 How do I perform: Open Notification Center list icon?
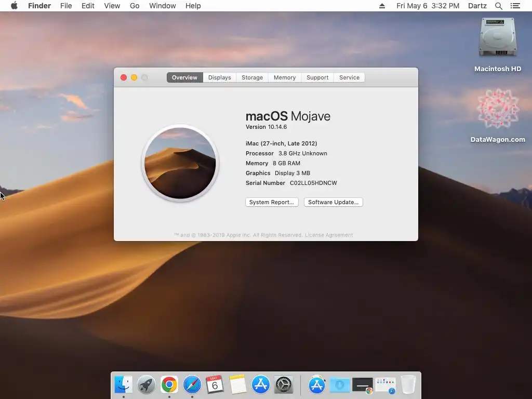coord(515,6)
